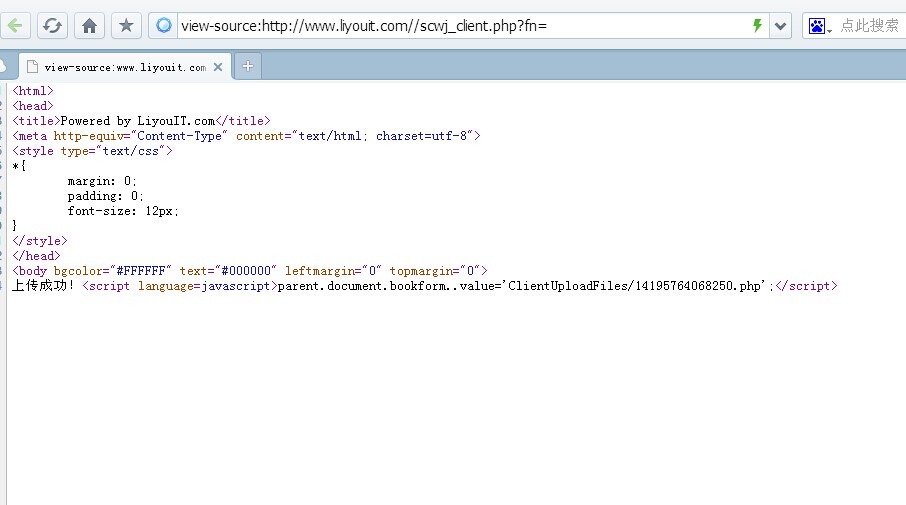The width and height of the screenshot is (906, 505).
Task: Click the script language=javascript tag
Action: (x=180, y=286)
